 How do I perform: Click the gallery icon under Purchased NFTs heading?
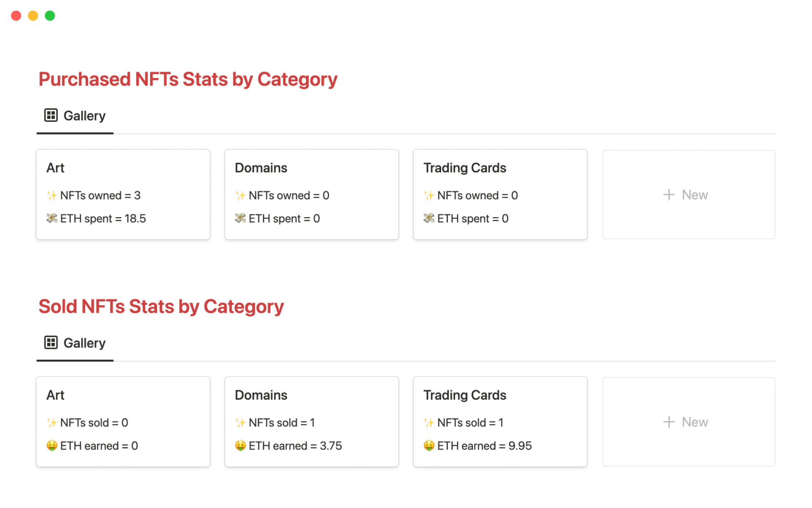click(x=51, y=115)
